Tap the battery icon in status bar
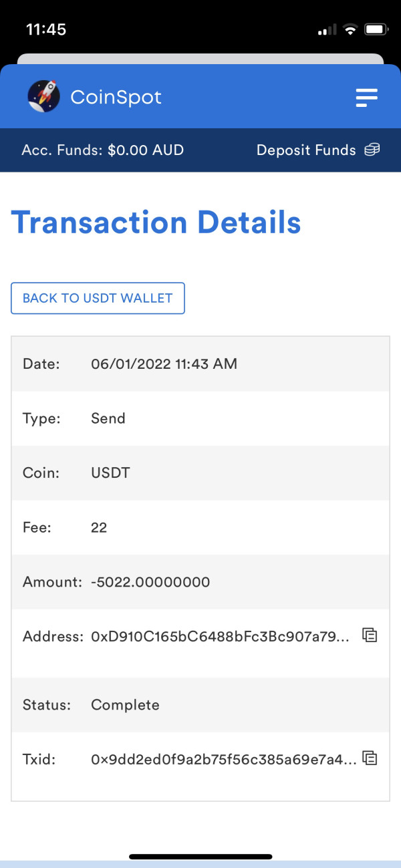This screenshot has width=401, height=868. click(376, 30)
